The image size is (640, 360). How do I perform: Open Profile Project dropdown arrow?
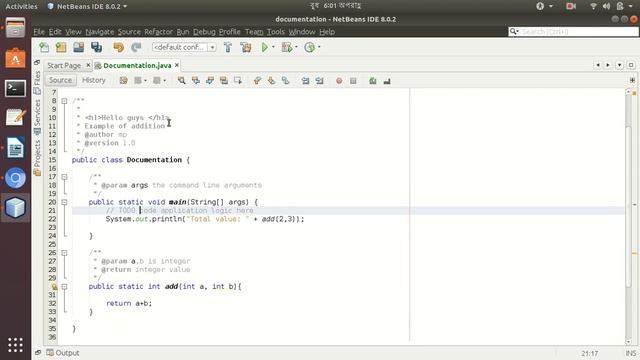pos(319,47)
